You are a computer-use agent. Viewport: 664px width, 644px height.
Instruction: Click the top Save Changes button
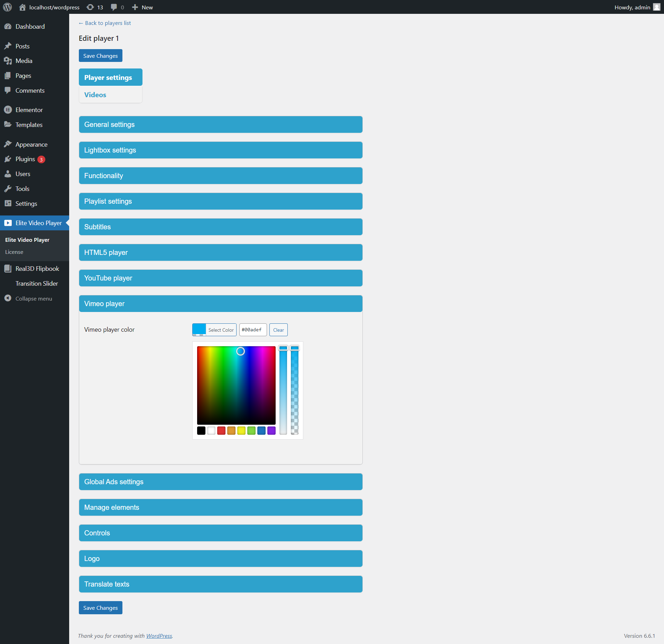[x=100, y=56]
